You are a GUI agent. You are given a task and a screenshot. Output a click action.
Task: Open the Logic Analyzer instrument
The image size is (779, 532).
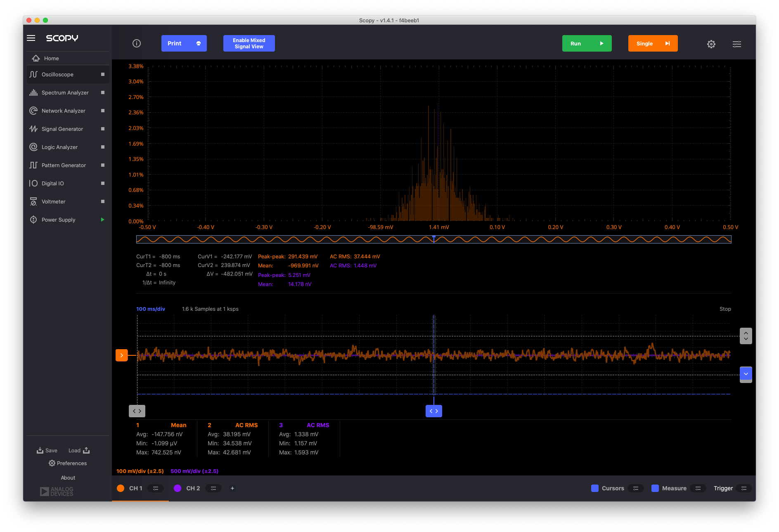point(59,147)
